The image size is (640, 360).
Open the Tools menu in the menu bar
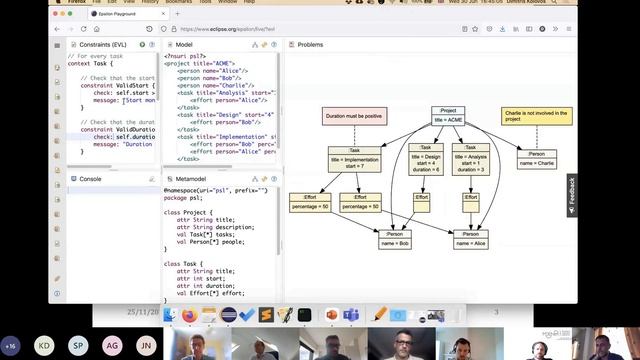205,2
